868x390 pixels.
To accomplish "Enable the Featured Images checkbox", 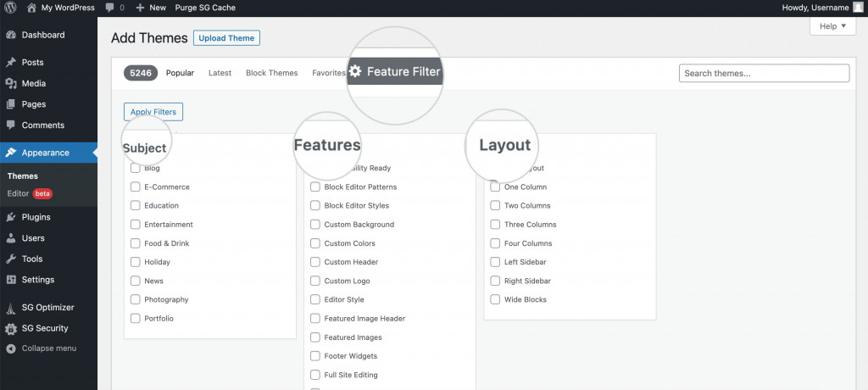I will 315,337.
